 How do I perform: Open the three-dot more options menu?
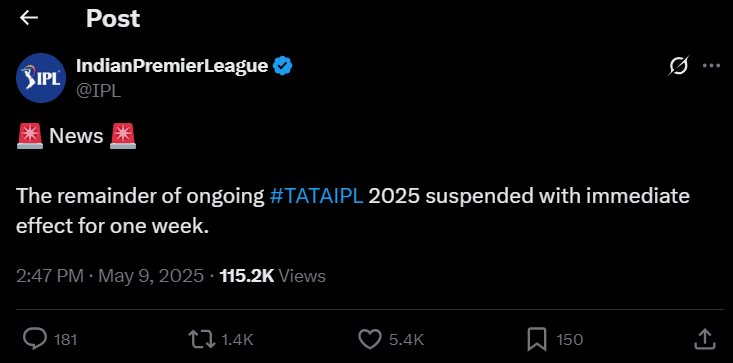coord(711,66)
